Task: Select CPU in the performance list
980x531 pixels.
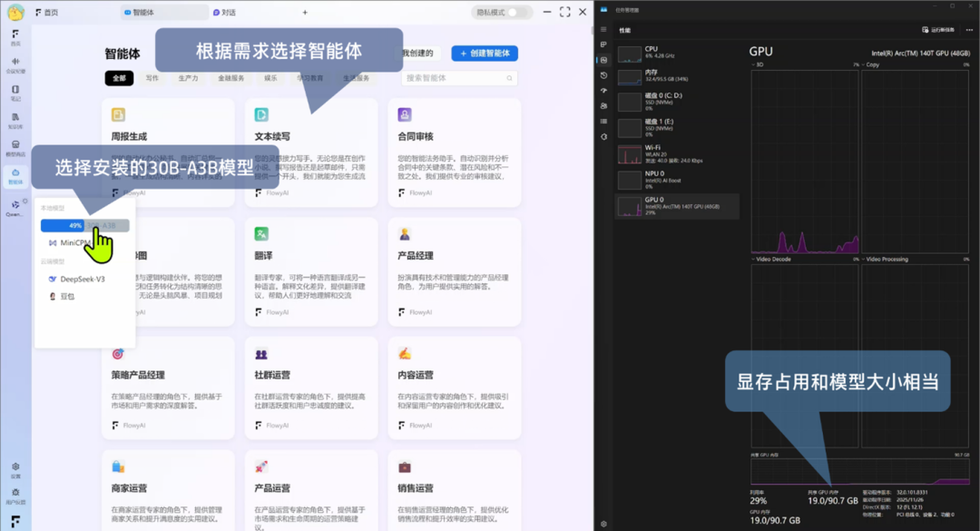Action: coord(677,54)
